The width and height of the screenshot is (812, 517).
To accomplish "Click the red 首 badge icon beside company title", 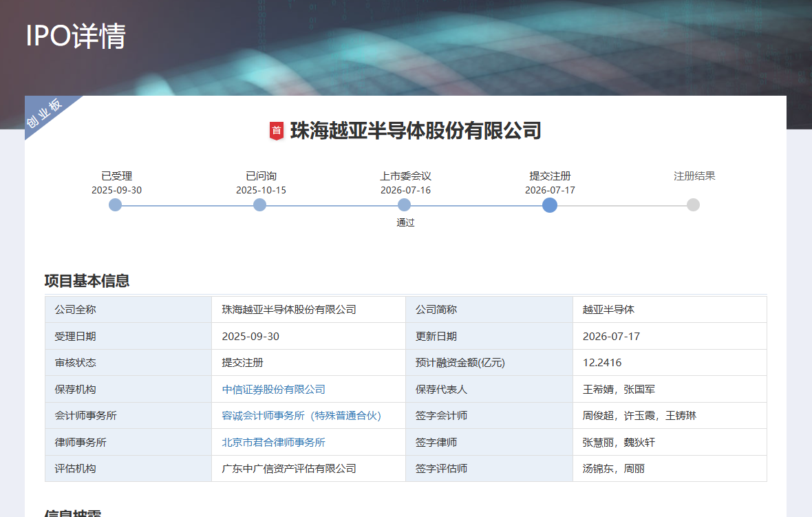I will tap(277, 131).
